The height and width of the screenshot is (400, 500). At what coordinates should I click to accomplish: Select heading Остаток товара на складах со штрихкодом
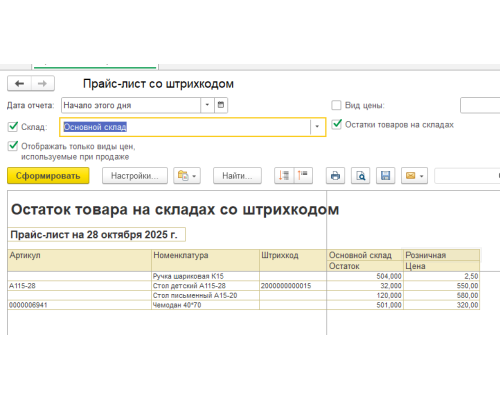point(175,210)
